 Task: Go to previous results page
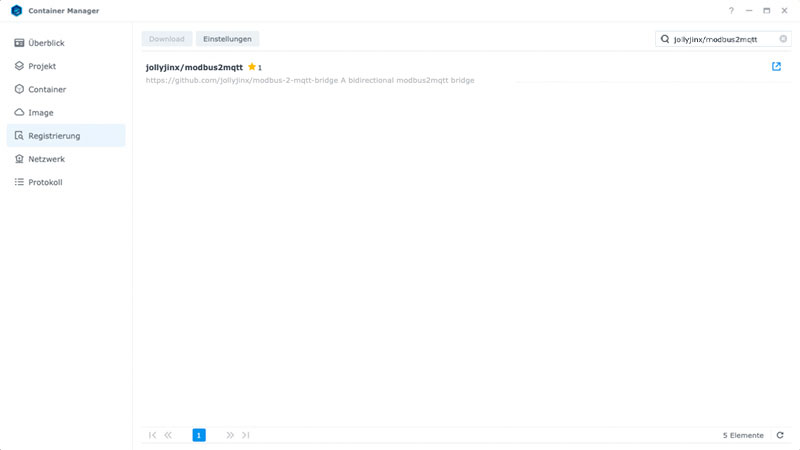coord(168,435)
